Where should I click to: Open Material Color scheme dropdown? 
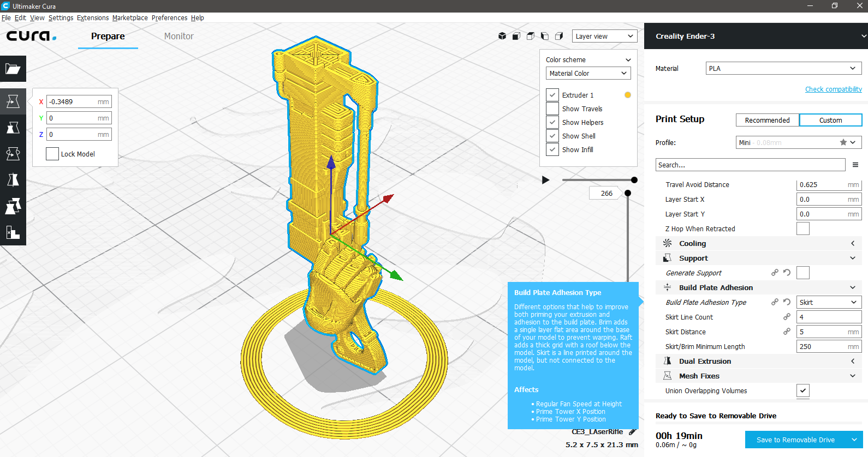click(588, 73)
